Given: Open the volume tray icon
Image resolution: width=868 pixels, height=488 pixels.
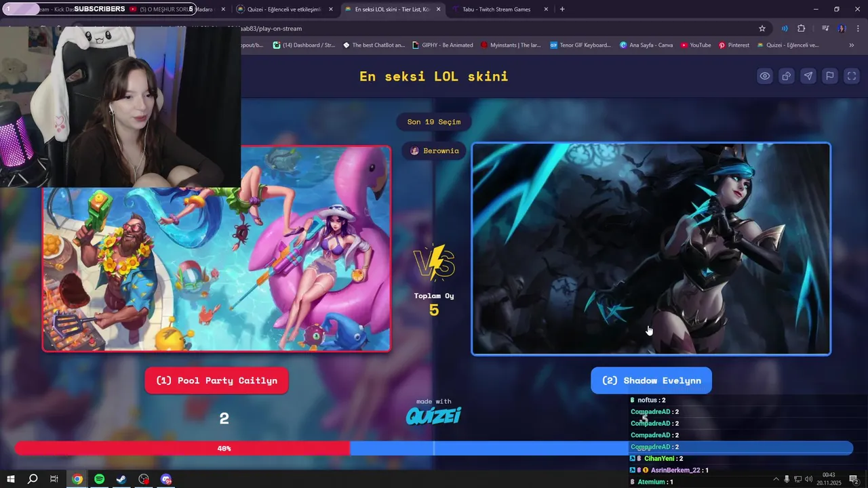Looking at the screenshot, I should pos(808,479).
